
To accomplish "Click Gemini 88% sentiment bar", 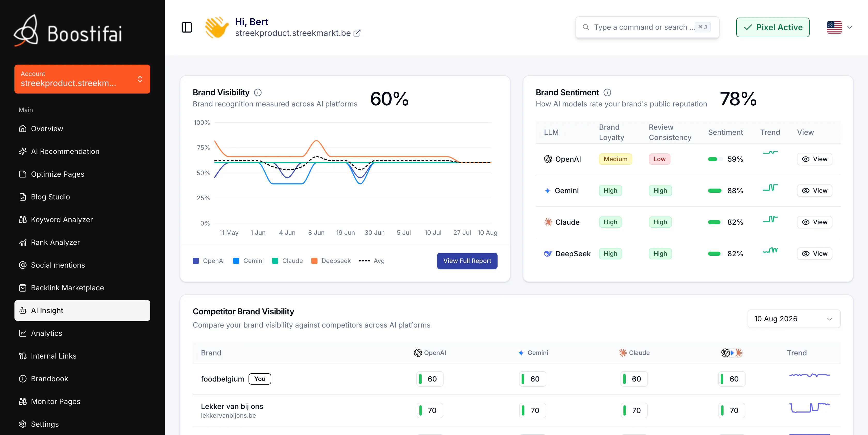I will pos(715,191).
